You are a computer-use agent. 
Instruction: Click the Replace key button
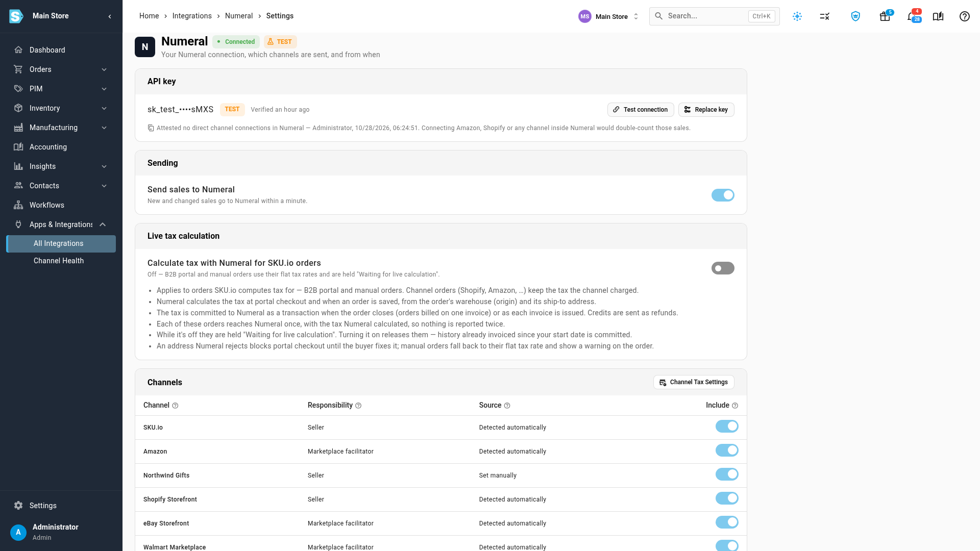706,110
